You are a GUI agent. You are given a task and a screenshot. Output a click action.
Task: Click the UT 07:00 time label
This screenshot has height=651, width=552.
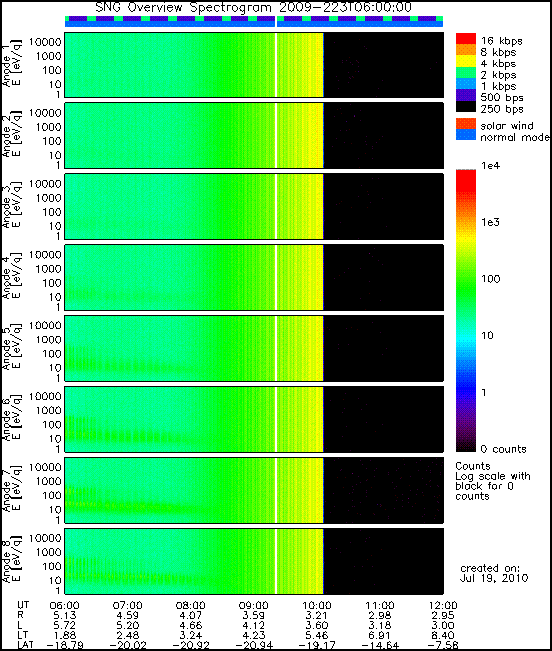point(127,606)
